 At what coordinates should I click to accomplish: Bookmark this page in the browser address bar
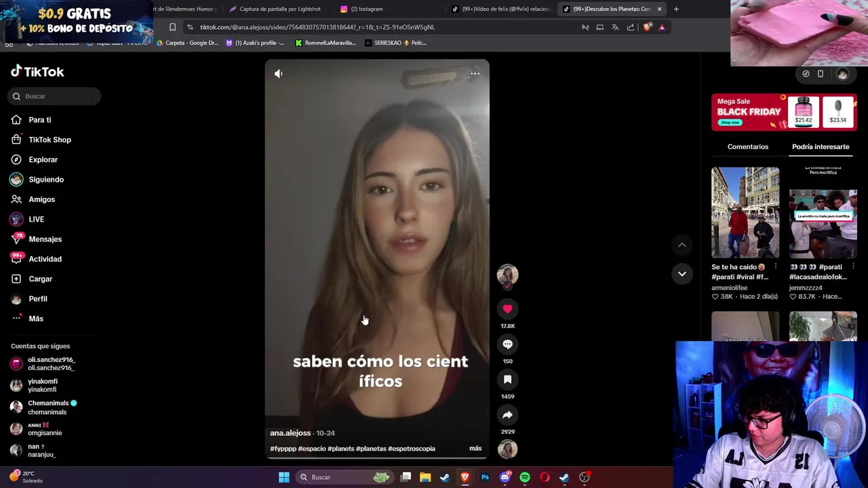click(x=172, y=27)
